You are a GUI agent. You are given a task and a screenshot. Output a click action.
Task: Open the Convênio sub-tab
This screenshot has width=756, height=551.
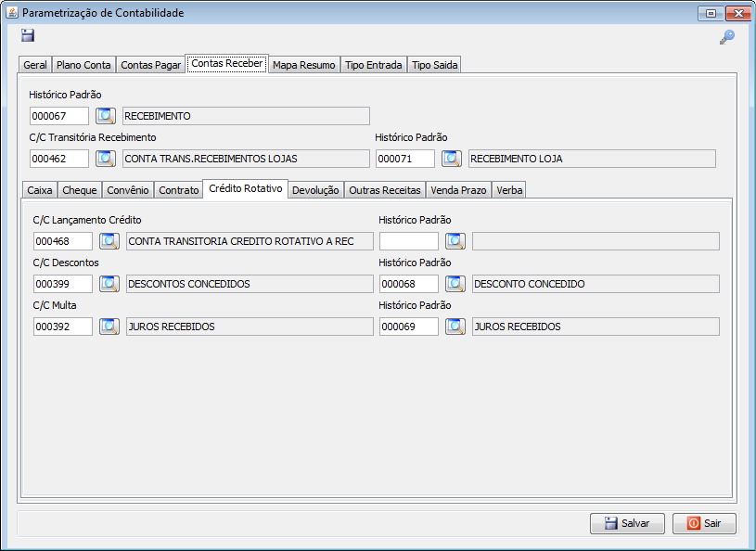tap(128, 190)
